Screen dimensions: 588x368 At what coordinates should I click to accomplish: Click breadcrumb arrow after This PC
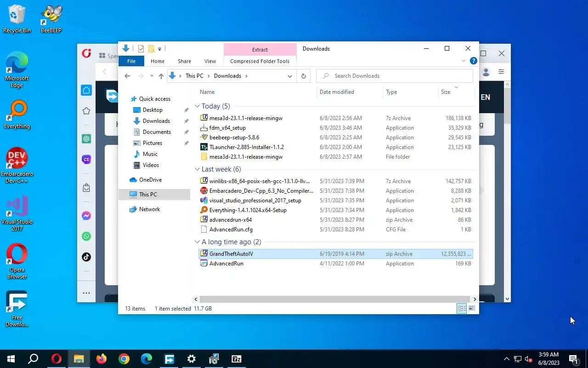(x=209, y=76)
